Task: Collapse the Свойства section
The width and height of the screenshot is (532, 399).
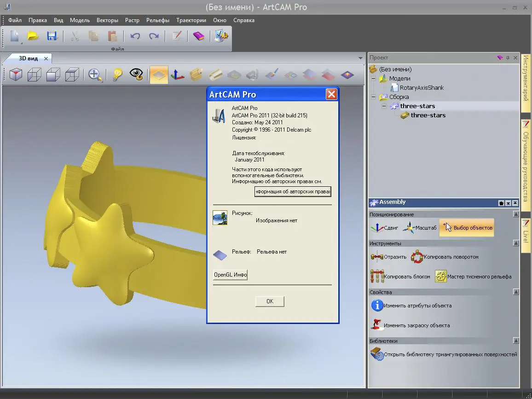Action: click(516, 292)
